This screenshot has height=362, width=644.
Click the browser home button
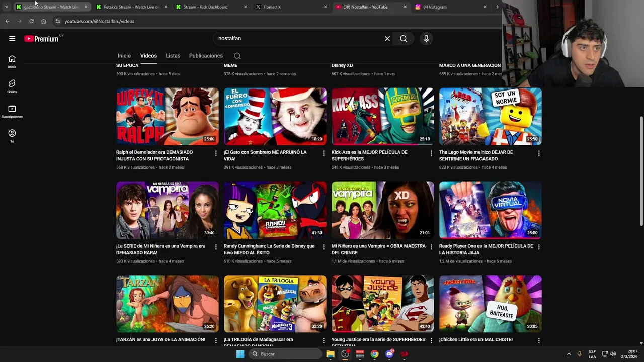click(43, 21)
